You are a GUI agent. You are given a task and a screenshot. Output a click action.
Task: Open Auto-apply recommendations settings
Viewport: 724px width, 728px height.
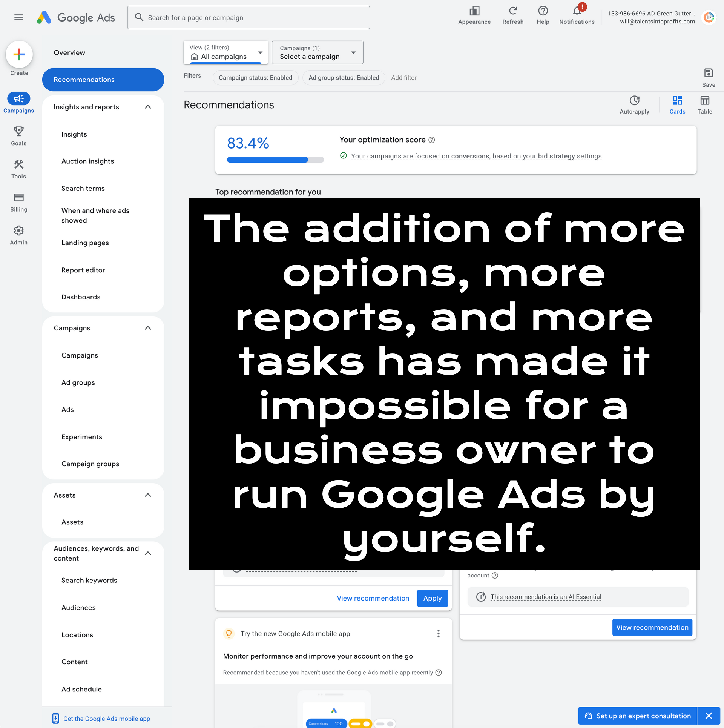634,105
